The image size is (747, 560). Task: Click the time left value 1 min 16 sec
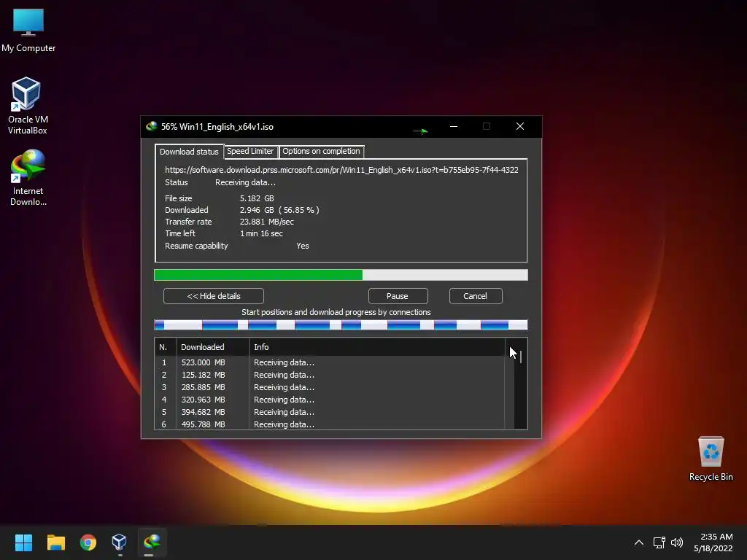pyautogui.click(x=261, y=233)
